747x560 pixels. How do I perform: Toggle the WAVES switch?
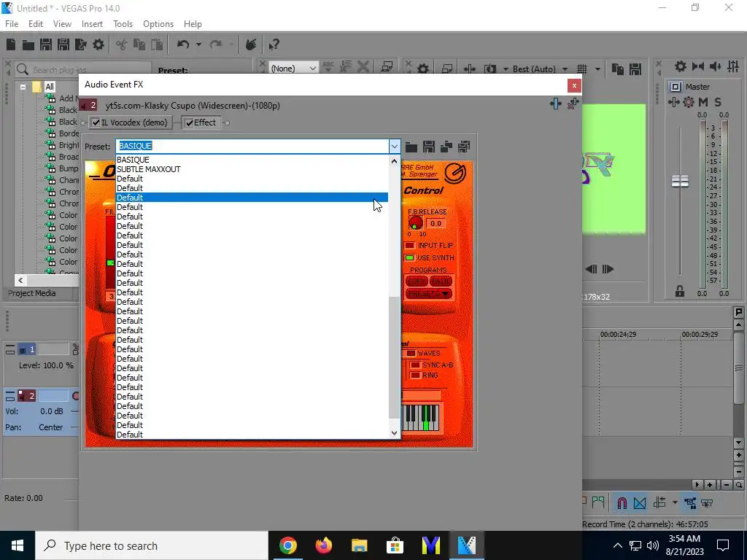(x=411, y=354)
